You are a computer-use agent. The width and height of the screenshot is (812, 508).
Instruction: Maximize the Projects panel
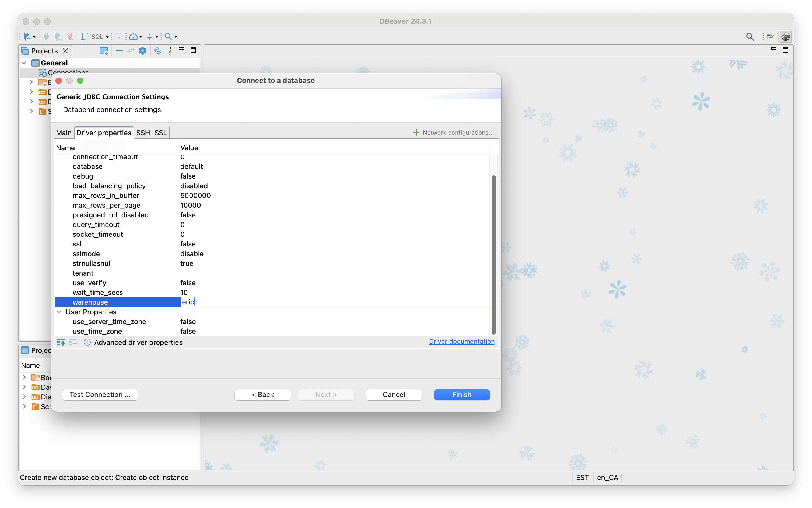pos(193,50)
